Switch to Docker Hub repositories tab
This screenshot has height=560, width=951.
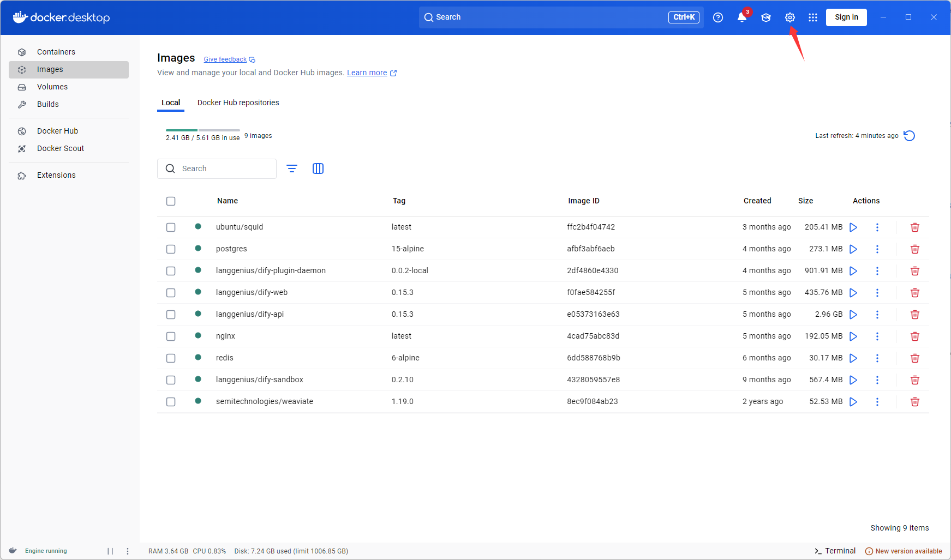pyautogui.click(x=238, y=103)
